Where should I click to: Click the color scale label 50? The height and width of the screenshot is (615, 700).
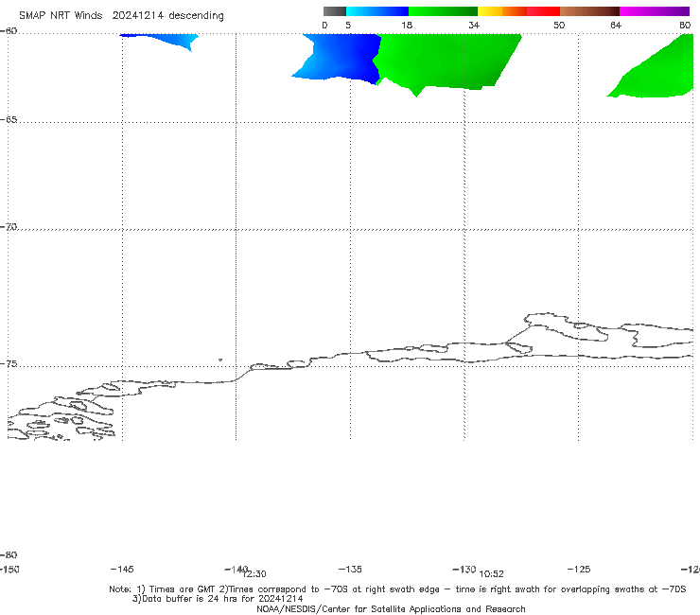pyautogui.click(x=559, y=25)
